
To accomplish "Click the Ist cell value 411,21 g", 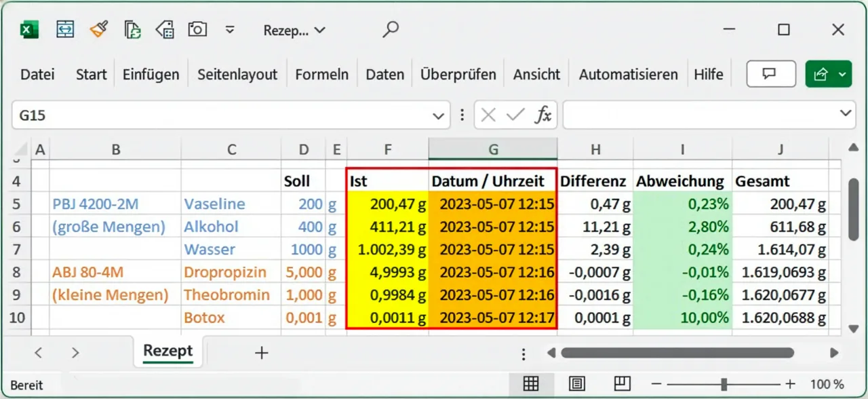I will (387, 227).
